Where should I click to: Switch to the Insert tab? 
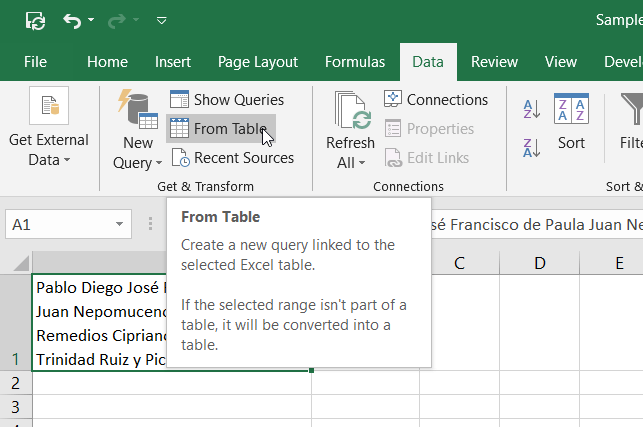click(173, 62)
